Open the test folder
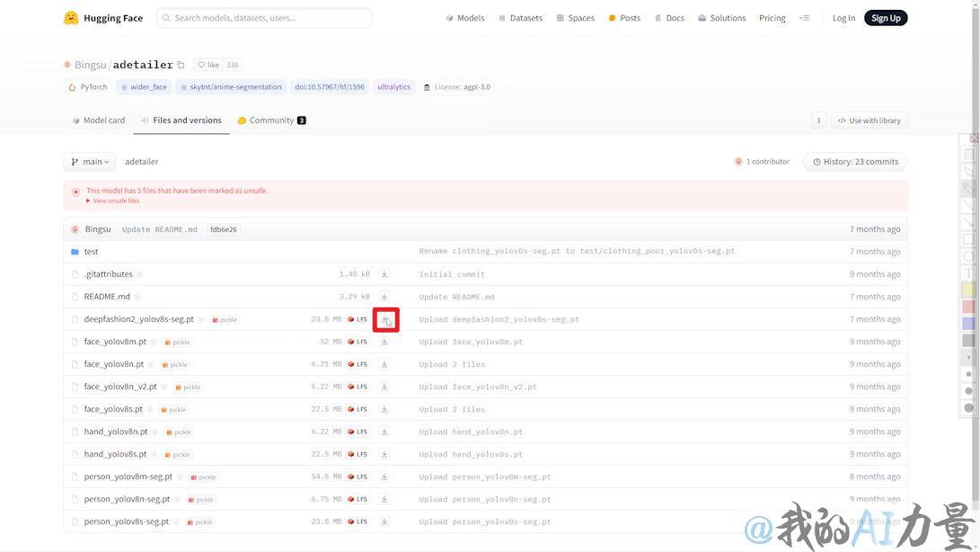The width and height of the screenshot is (980, 552). point(92,252)
